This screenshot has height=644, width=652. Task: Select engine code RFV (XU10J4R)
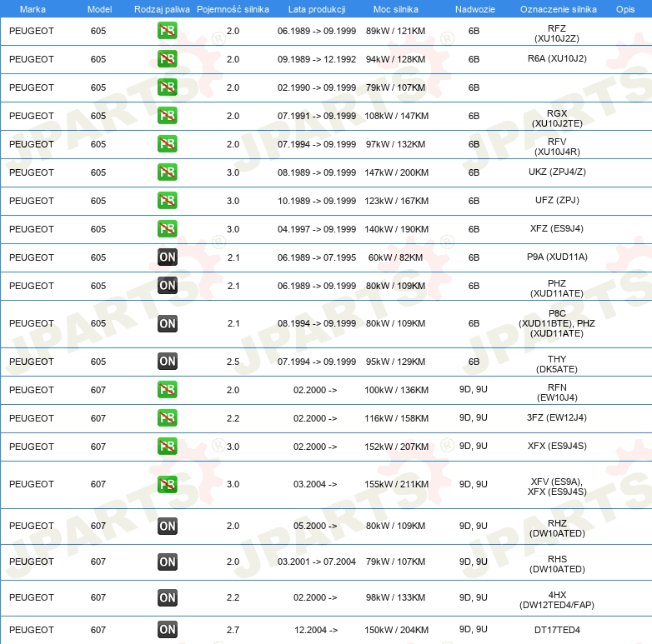pyautogui.click(x=557, y=147)
